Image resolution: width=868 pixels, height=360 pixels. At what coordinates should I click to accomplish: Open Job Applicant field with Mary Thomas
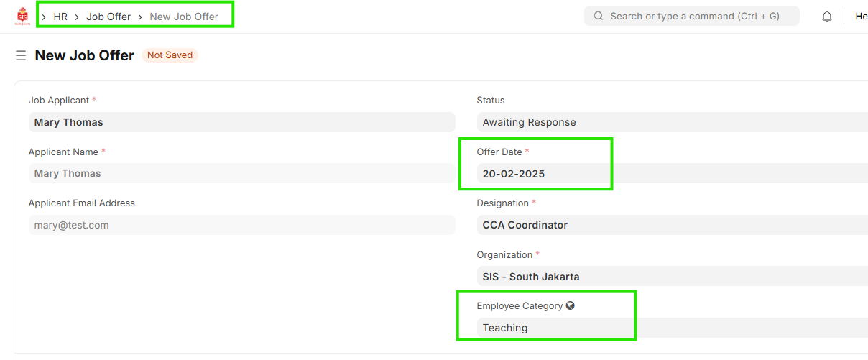(x=241, y=122)
